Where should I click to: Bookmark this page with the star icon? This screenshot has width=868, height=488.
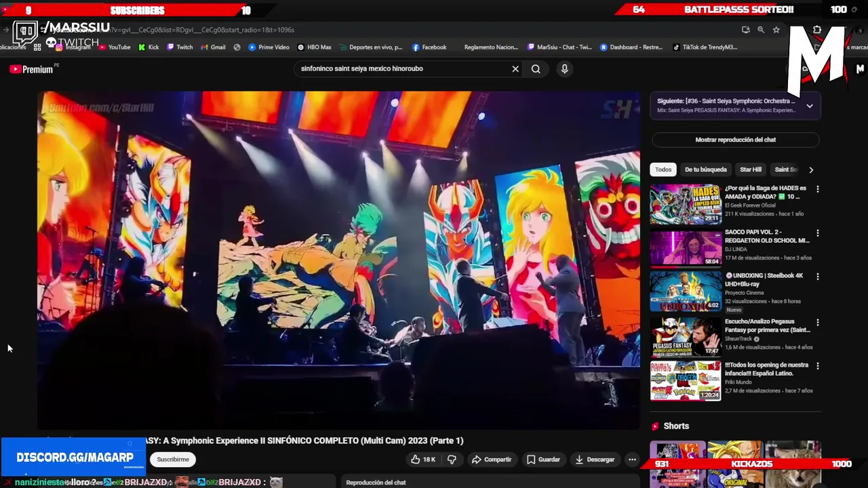click(x=776, y=30)
